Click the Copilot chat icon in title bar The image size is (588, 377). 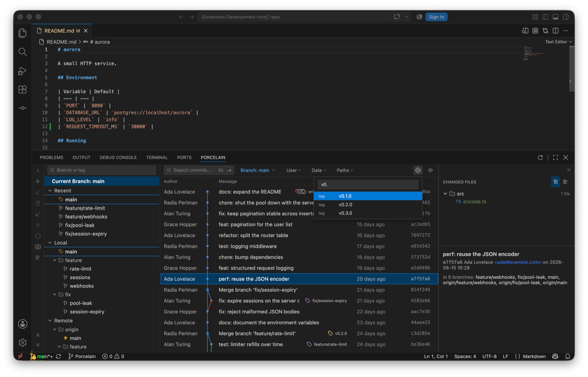(397, 17)
